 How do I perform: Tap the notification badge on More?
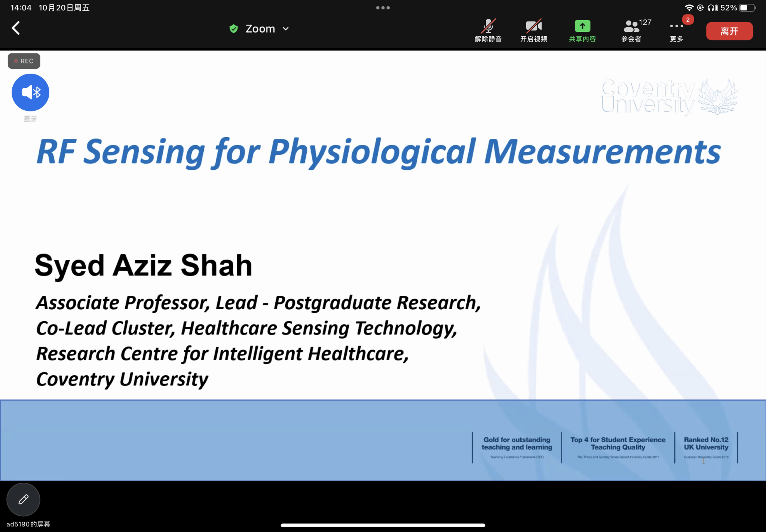(x=688, y=20)
